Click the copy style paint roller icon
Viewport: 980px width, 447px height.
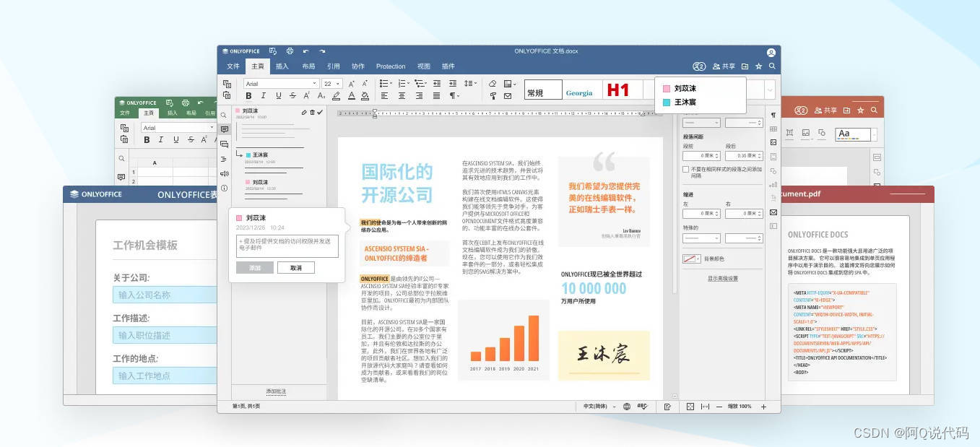(x=493, y=95)
